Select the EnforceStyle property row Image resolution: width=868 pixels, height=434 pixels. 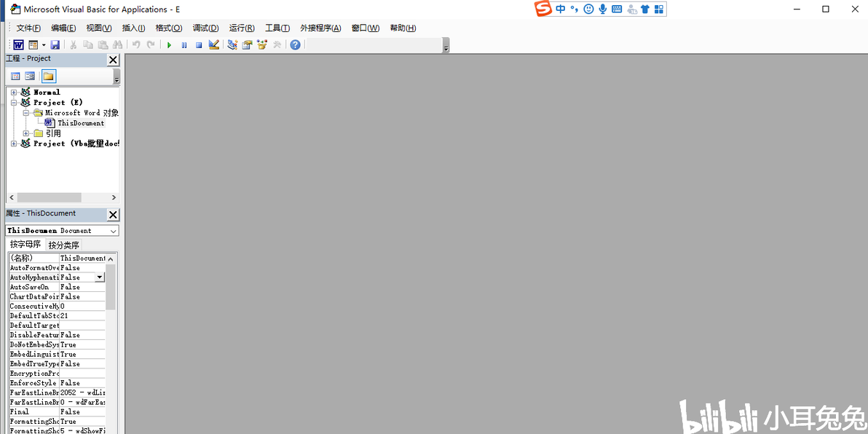(57, 382)
